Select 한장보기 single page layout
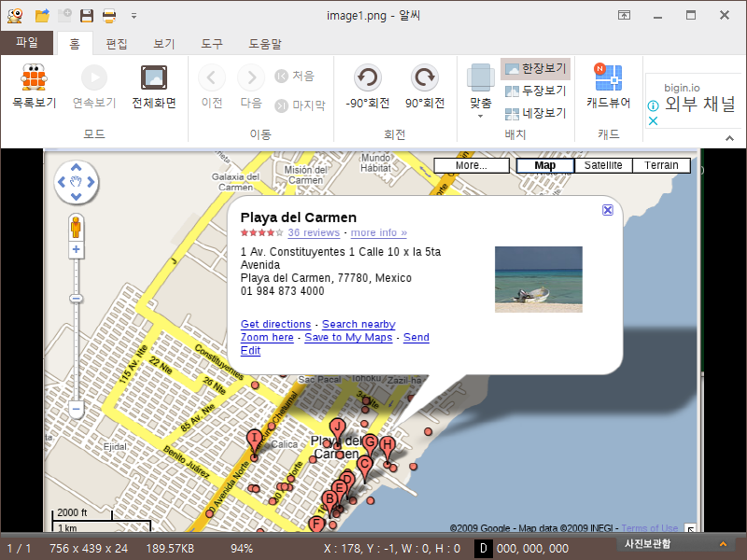The image size is (747, 560). coord(535,69)
